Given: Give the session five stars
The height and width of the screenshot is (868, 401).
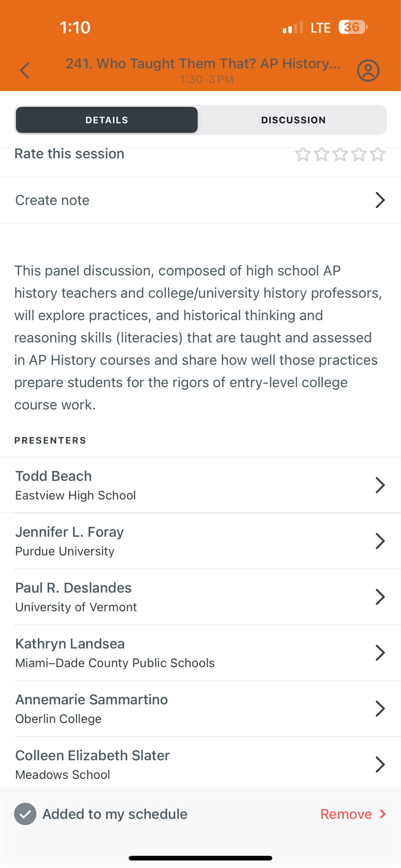Looking at the screenshot, I should point(378,154).
